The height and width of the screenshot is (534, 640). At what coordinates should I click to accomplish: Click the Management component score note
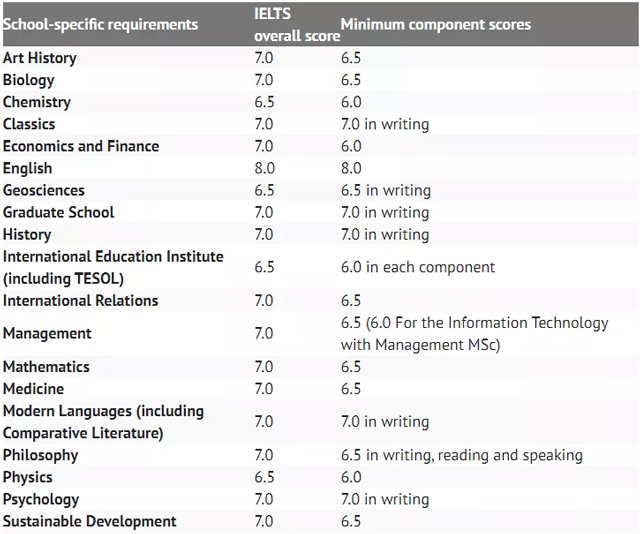click(474, 334)
